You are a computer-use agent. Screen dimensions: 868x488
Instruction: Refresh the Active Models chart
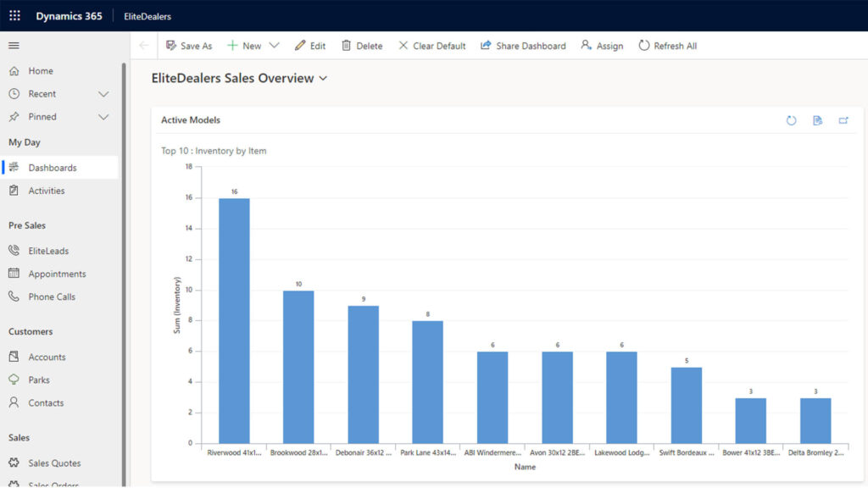click(791, 120)
